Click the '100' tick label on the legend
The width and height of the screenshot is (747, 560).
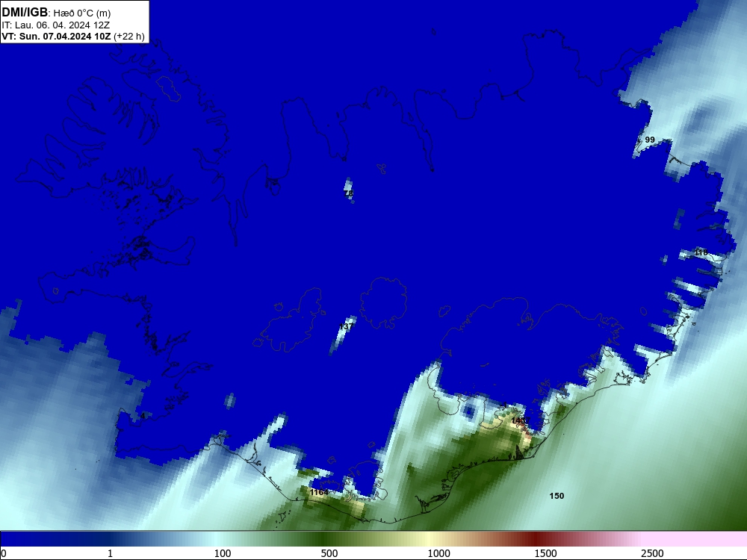coord(223,553)
